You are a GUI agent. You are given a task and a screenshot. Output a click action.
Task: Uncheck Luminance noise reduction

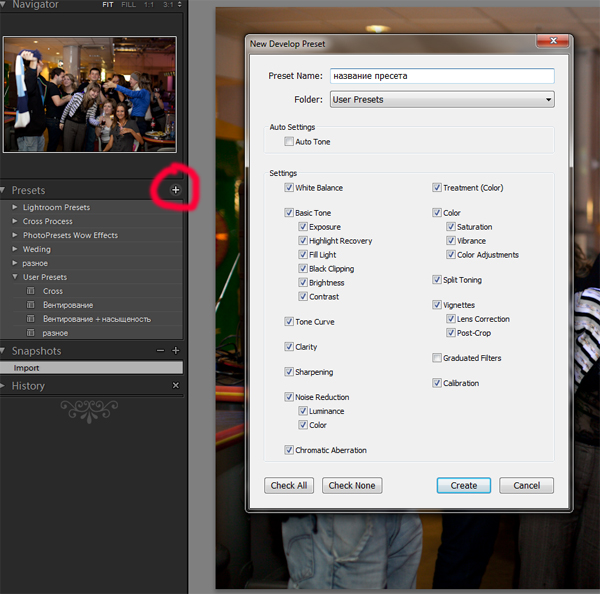[303, 411]
